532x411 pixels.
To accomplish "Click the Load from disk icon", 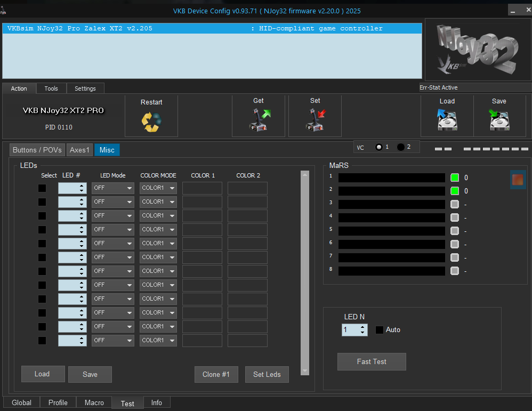I will click(447, 120).
